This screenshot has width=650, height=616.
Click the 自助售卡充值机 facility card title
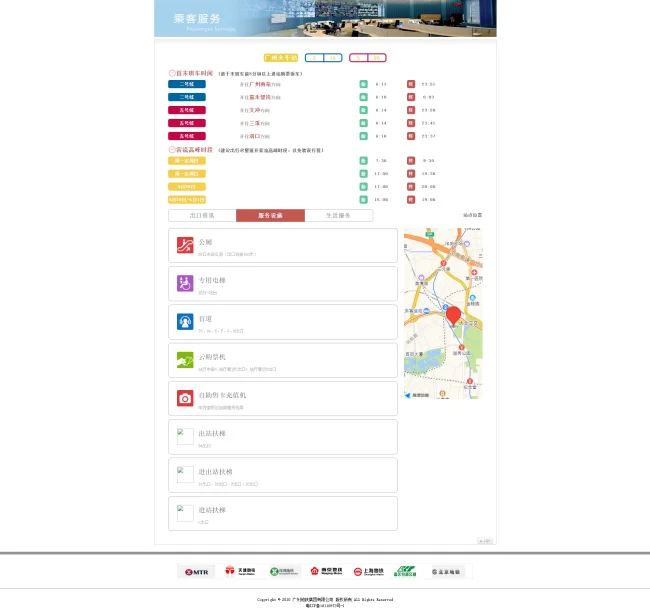222,395
